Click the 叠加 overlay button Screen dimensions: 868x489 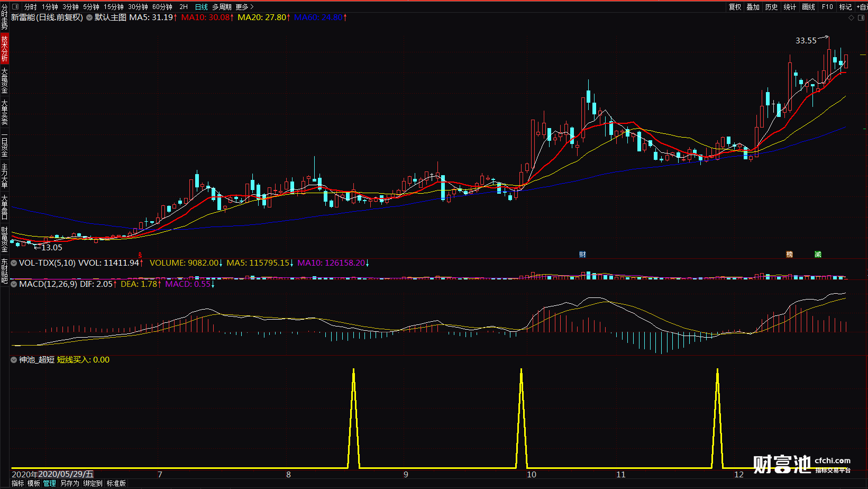[753, 7]
